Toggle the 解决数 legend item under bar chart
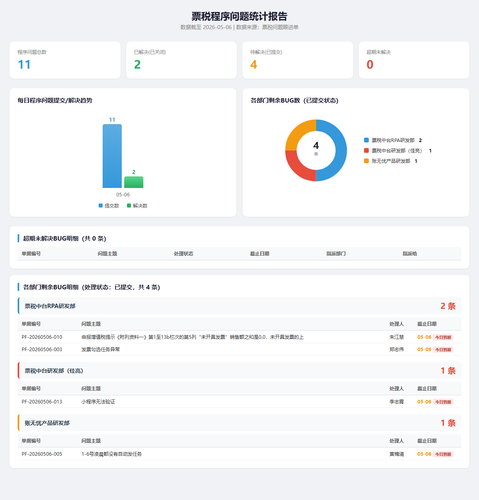This screenshot has width=479, height=500. tap(137, 206)
